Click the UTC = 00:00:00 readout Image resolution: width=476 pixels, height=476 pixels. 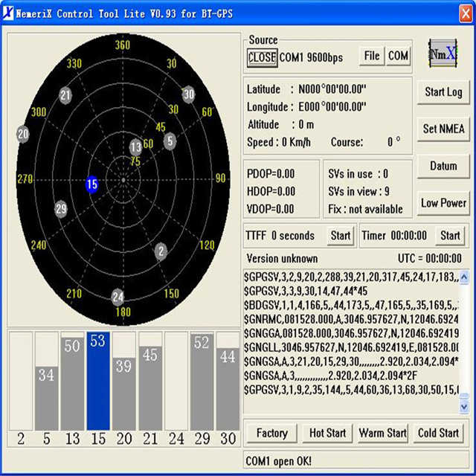(x=430, y=259)
